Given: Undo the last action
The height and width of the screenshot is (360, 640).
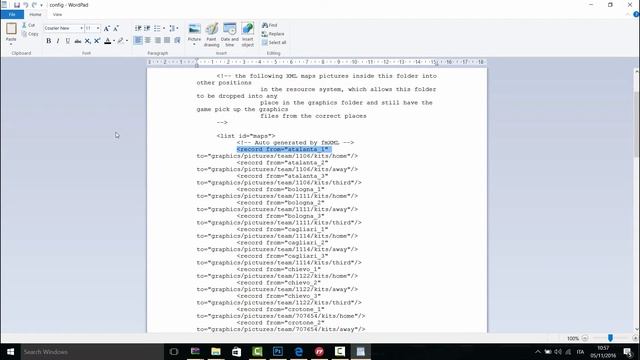Looking at the screenshot, I should 26,5.
